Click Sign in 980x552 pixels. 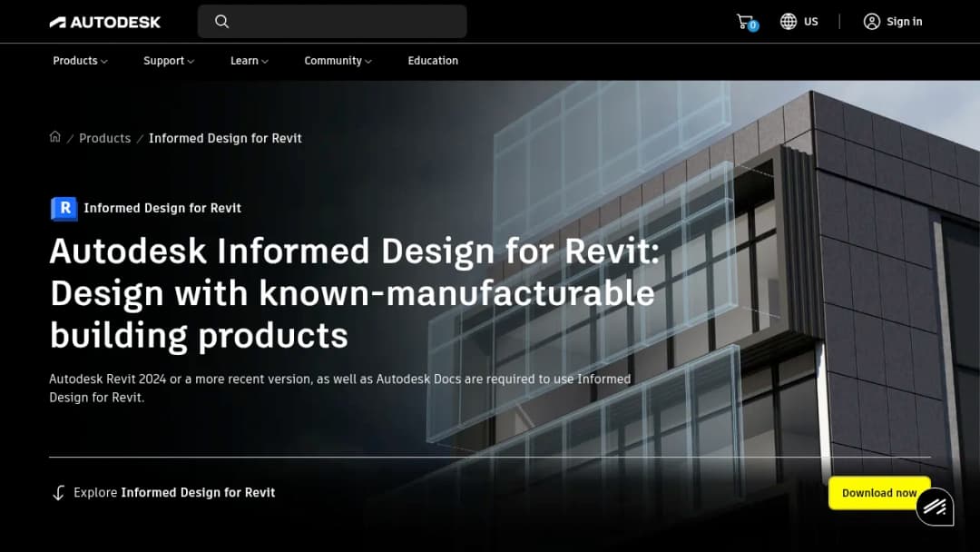[904, 21]
